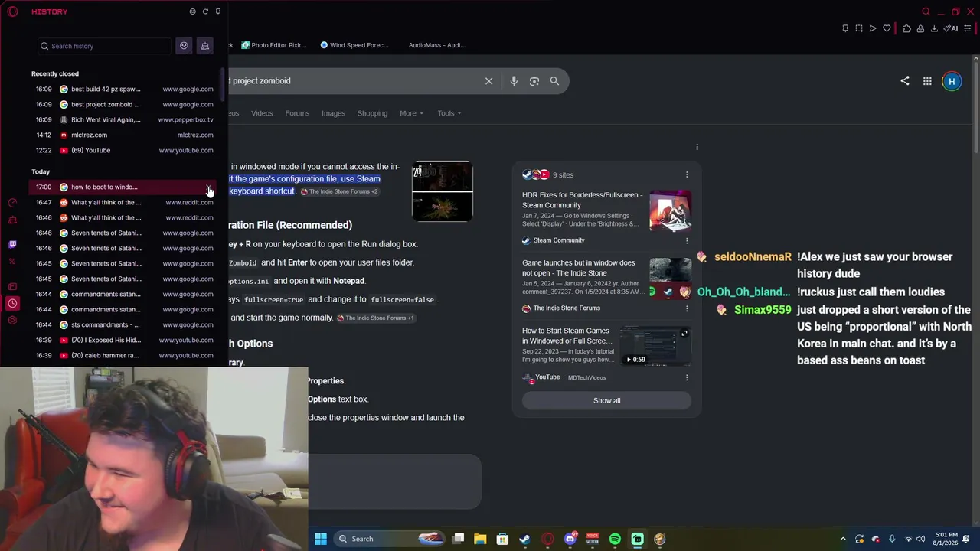Screen dimensions: 980x551
Task: Search by image with Google Lens
Action: pos(534,81)
